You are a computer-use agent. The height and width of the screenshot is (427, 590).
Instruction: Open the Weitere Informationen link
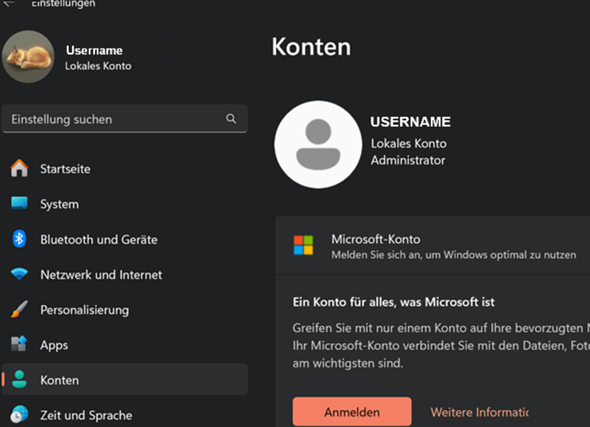pyautogui.click(x=480, y=412)
